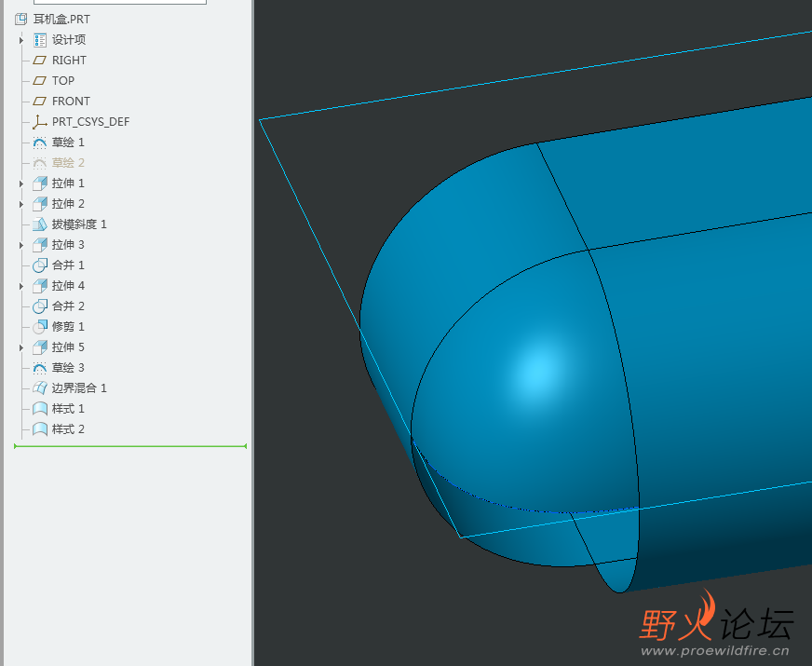Screen dimensions: 812x666
Task: Click the 拉伸 4 extrude icon
Action: click(x=40, y=286)
